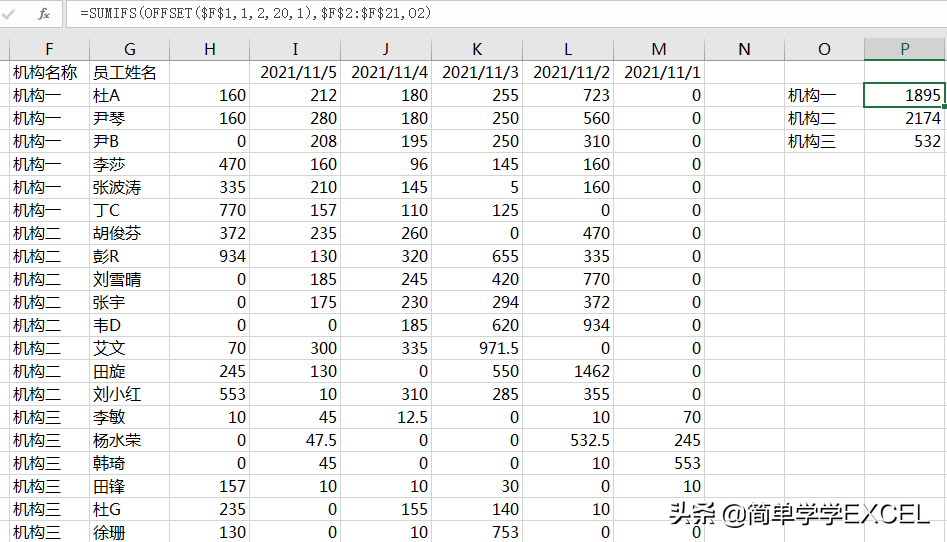The width and height of the screenshot is (947, 542).
Task: Select employee name cell 李敏
Action: point(129,417)
